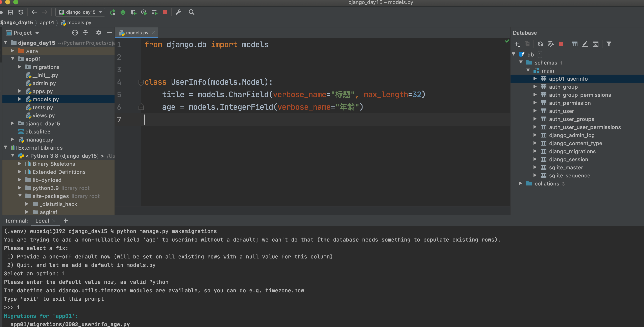Image resolution: width=644 pixels, height=327 pixels.
Task: Click the Profile run icon
Action: pos(144,12)
